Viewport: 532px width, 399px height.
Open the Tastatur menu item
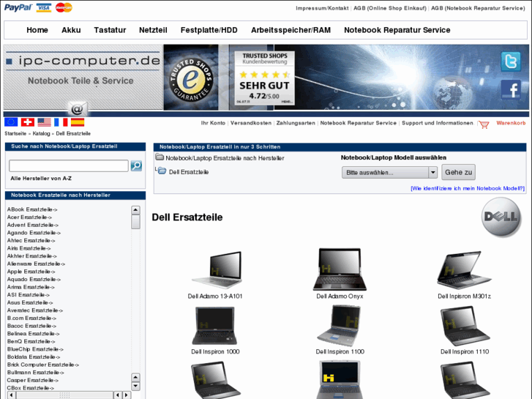click(x=110, y=30)
